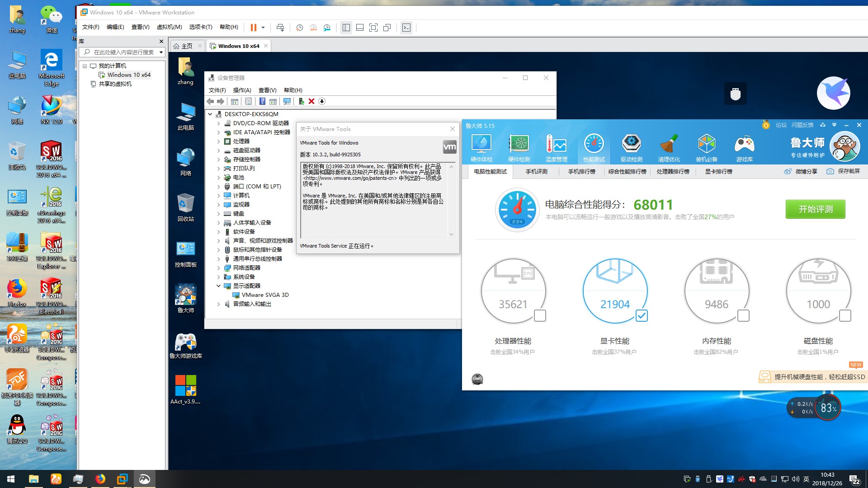The image size is (868, 488).
Task: Open Firefox from host taskbar
Action: (100, 479)
